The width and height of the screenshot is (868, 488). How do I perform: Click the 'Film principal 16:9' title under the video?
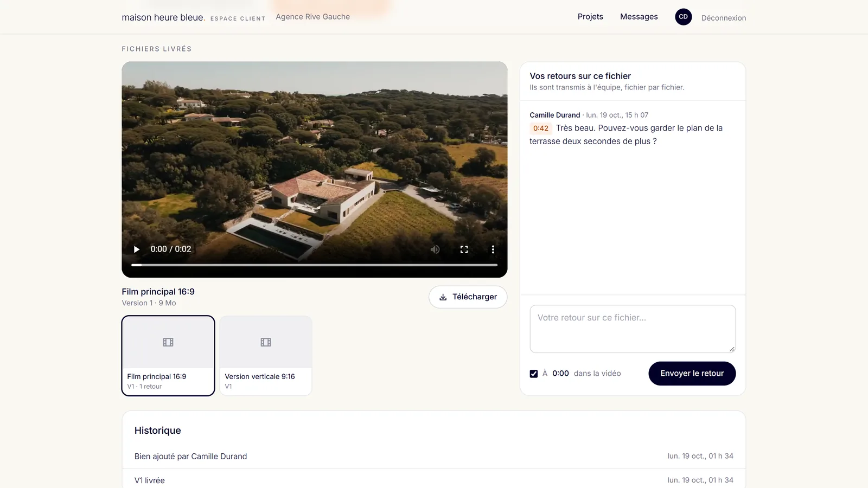158,292
